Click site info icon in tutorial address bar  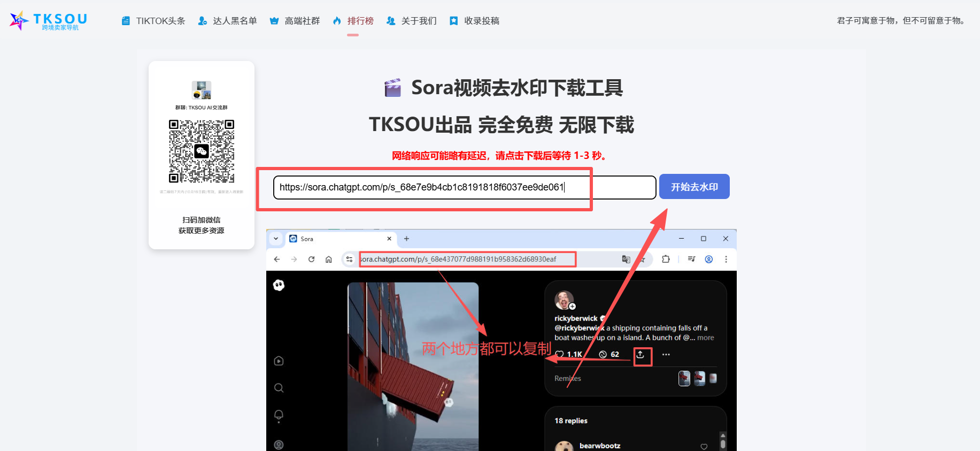(x=349, y=259)
